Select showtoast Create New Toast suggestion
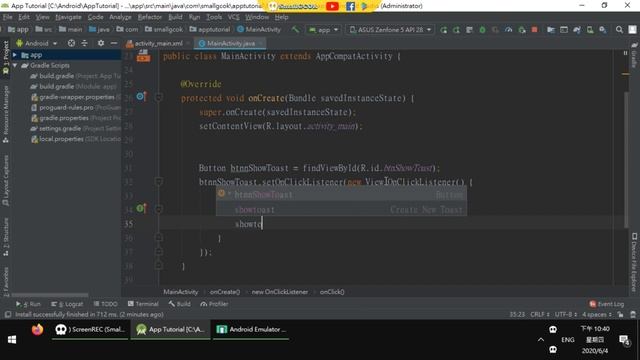Image resolution: width=640 pixels, height=360 pixels. tap(341, 209)
